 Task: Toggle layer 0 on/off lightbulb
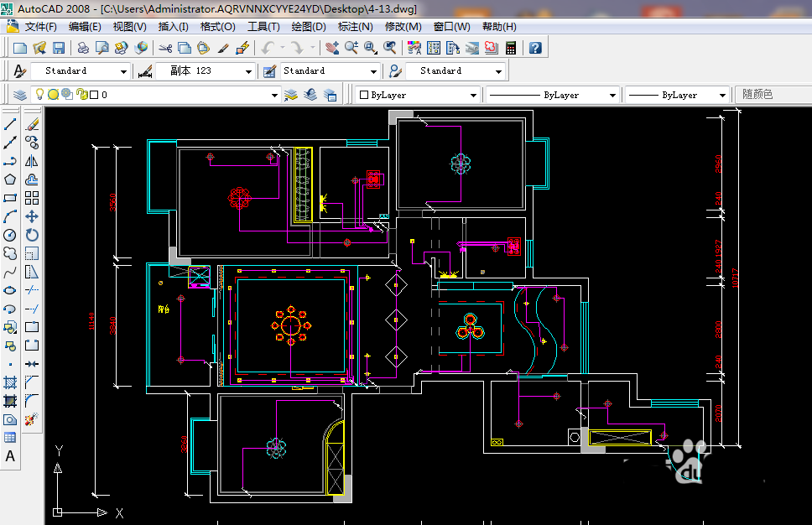click(x=39, y=95)
